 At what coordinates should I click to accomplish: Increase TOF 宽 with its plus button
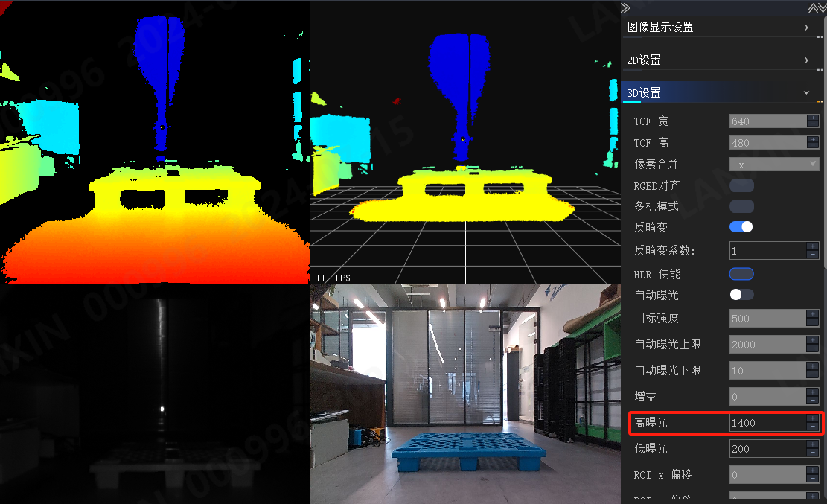click(813, 118)
